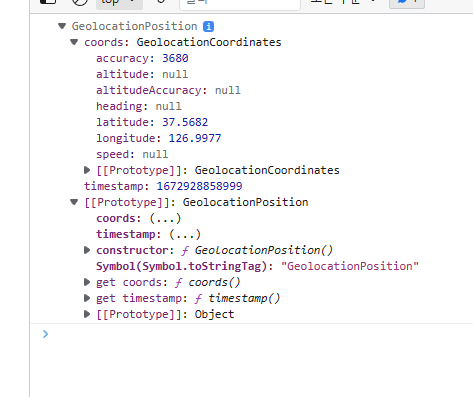Screen dimensions: 473x397
Task: Expand the [[Prototype]]: Object node
Action: tap(87, 314)
